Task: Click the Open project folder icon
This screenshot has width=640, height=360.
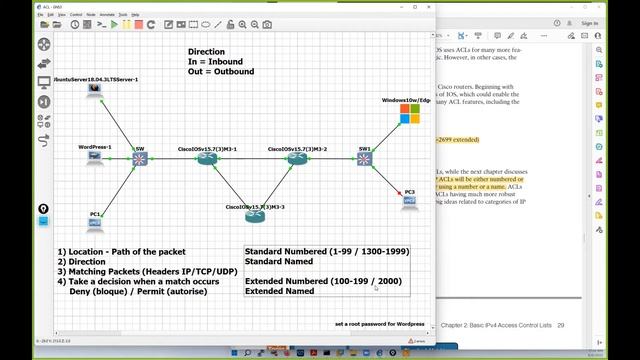Action: 57,25
